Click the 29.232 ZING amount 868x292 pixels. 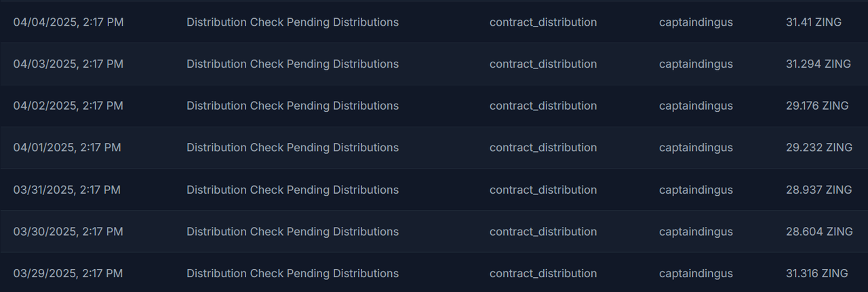point(819,148)
